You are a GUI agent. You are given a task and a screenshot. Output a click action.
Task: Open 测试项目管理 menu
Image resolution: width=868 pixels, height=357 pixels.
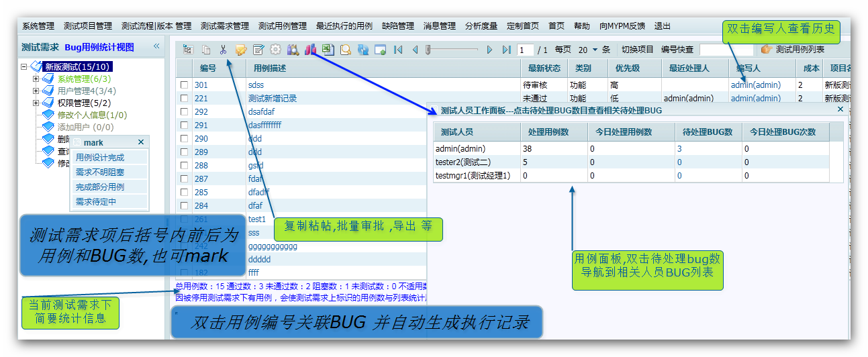[88, 26]
